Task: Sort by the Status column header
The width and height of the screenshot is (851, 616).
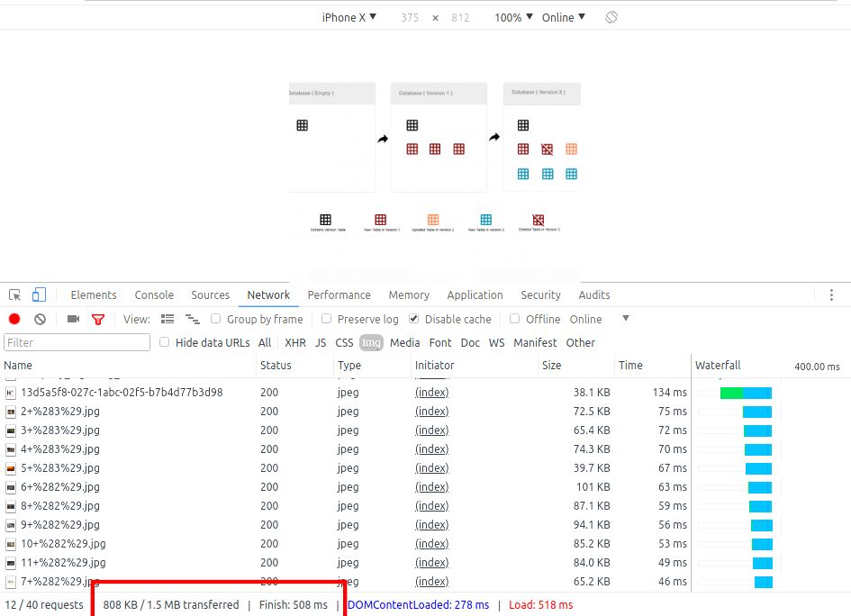Action: pyautogui.click(x=294, y=366)
